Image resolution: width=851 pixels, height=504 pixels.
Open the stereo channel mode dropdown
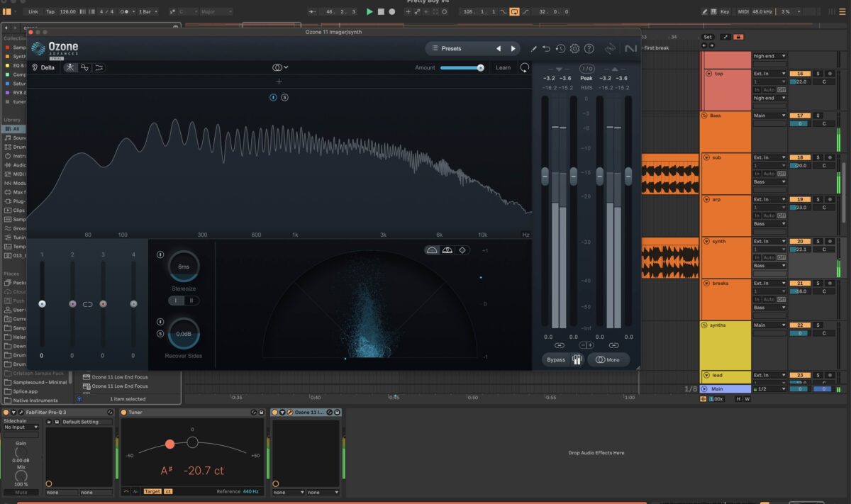point(280,68)
